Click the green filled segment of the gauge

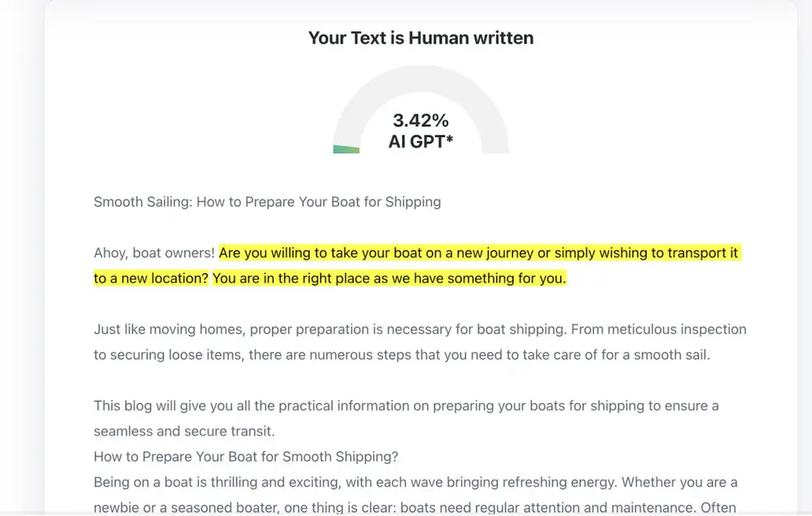point(346,149)
